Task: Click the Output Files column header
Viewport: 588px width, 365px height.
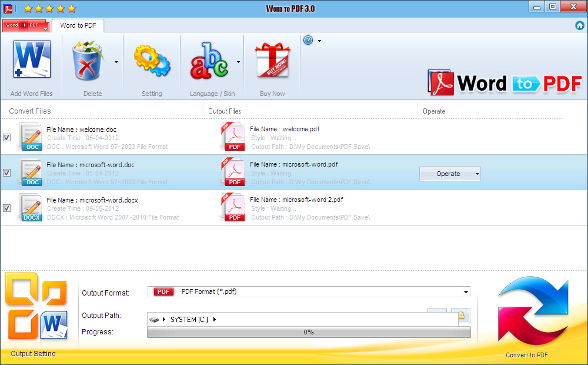Action: 225,111
